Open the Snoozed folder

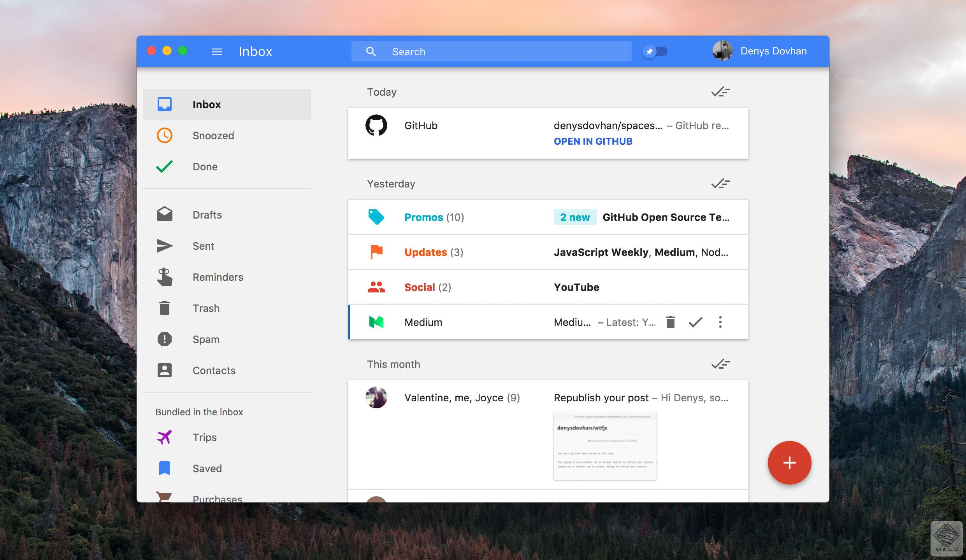pyautogui.click(x=213, y=135)
